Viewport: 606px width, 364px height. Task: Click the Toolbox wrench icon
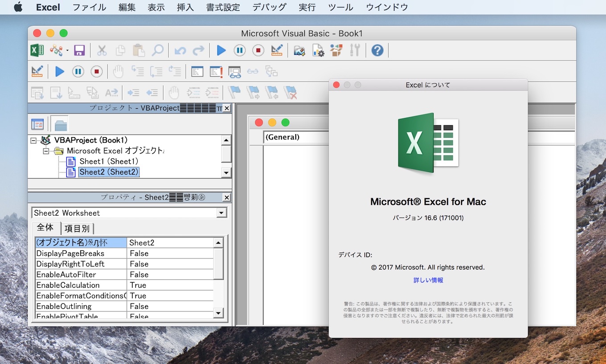[355, 50]
